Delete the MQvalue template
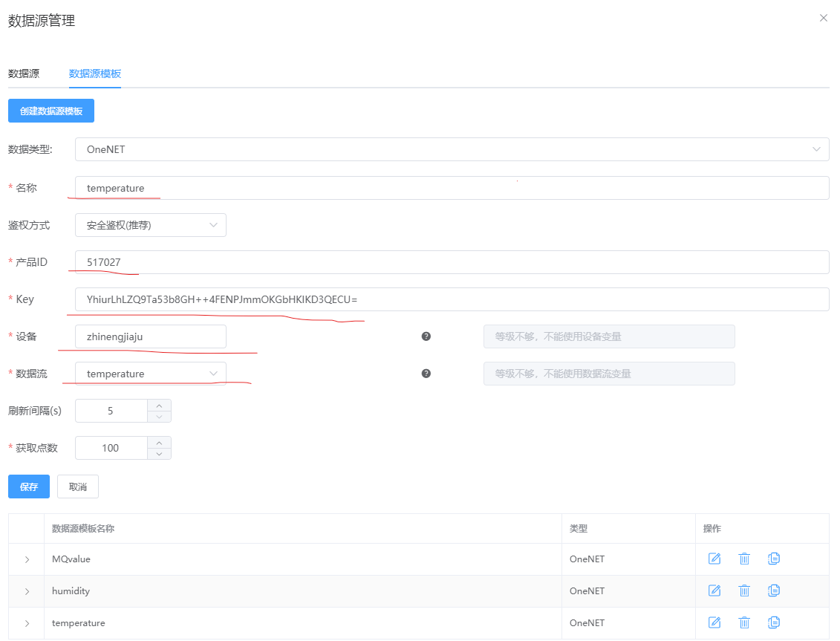This screenshot has height=641, width=840. 744,559
